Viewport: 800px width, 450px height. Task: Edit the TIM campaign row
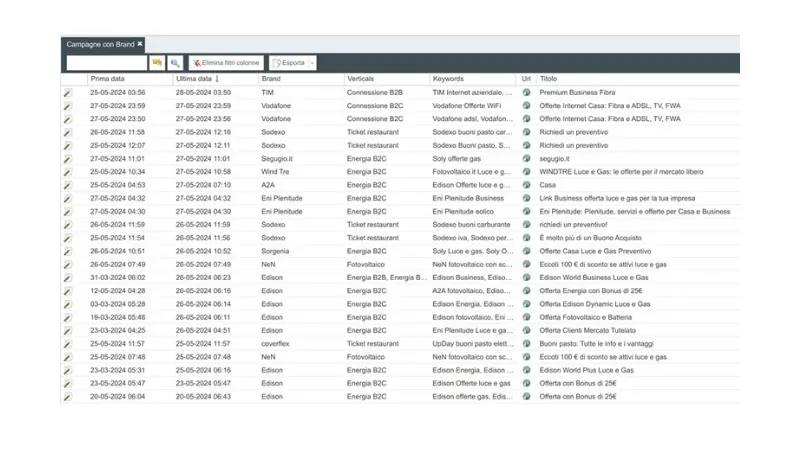(68, 93)
